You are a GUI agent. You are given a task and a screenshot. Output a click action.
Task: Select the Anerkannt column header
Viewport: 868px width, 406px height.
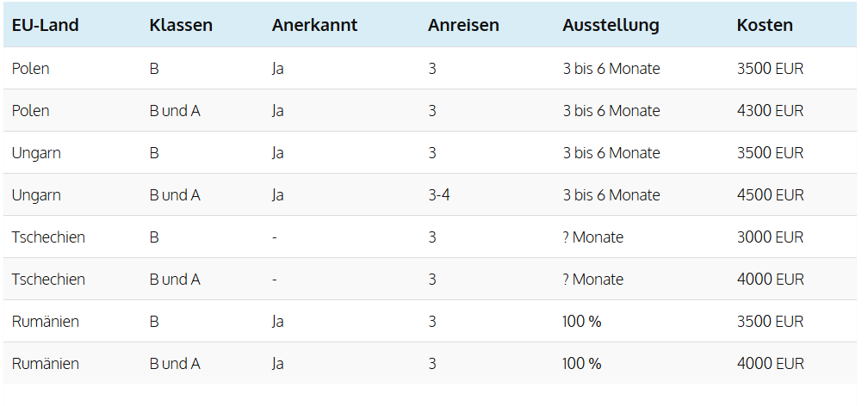314,26
